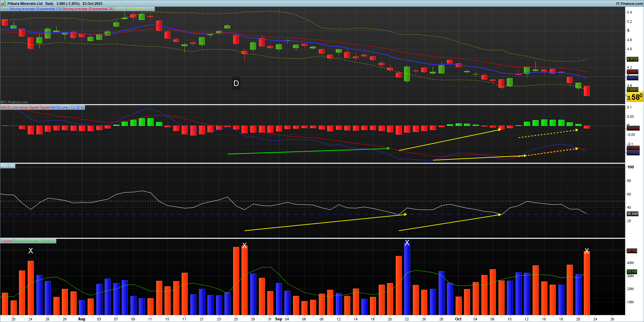Select Moving average (Exponential 13) label
Viewport: 644px width, 322px height.
pos(35,9)
